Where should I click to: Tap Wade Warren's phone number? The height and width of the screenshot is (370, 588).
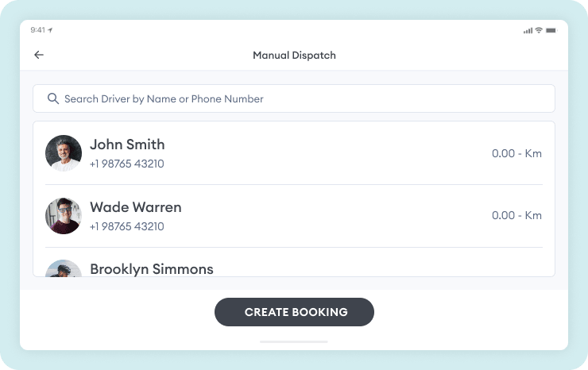click(127, 226)
